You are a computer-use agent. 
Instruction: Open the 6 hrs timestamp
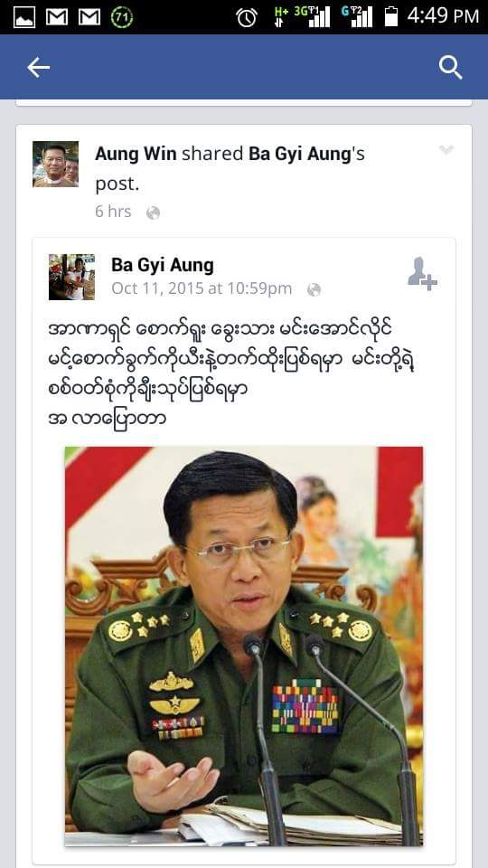(x=113, y=212)
